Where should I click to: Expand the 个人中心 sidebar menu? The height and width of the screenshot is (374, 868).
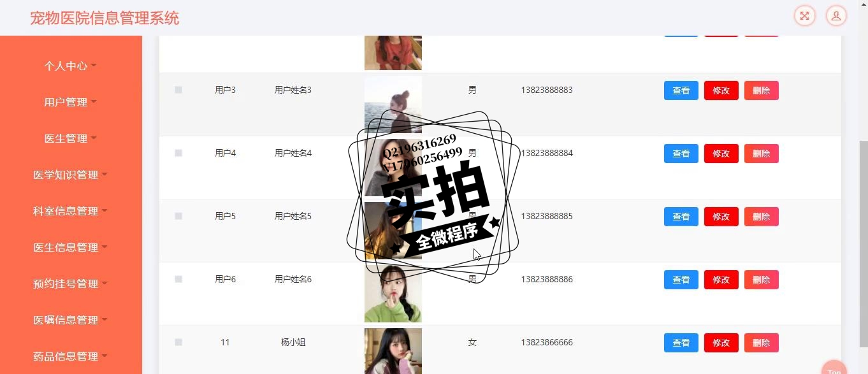tap(71, 66)
